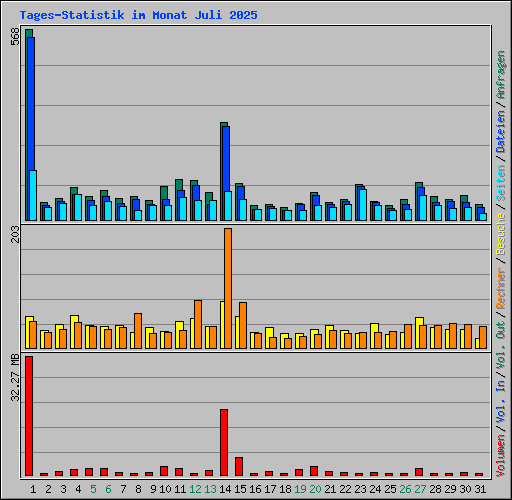Click the cyan Seiten bar for day 1

(33, 195)
